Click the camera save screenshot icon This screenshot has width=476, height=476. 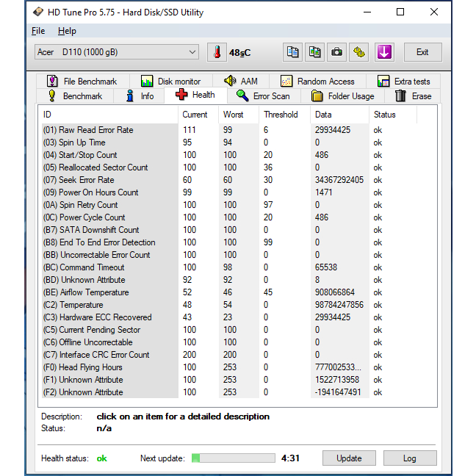pyautogui.click(x=336, y=52)
